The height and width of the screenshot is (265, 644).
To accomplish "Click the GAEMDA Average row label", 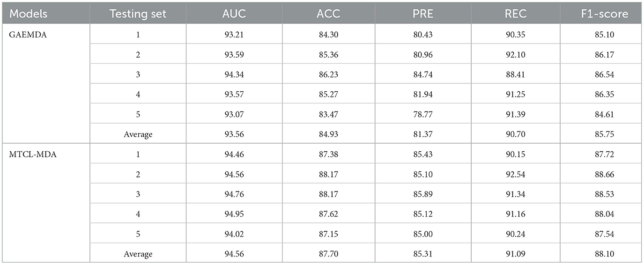I will coord(138,134).
